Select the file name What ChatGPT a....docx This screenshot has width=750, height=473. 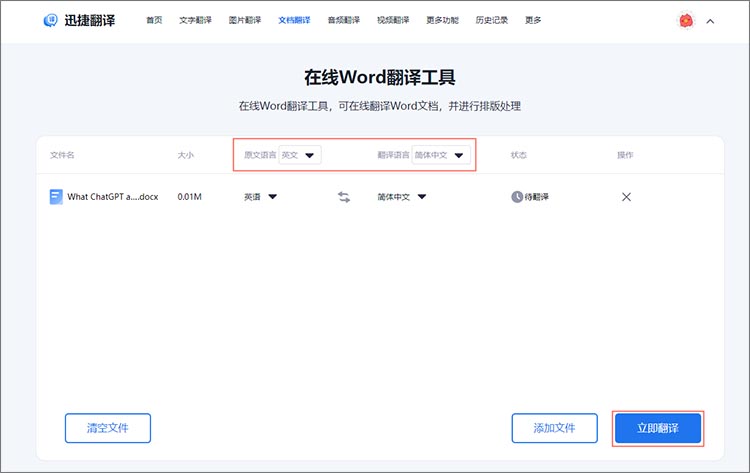click(113, 197)
